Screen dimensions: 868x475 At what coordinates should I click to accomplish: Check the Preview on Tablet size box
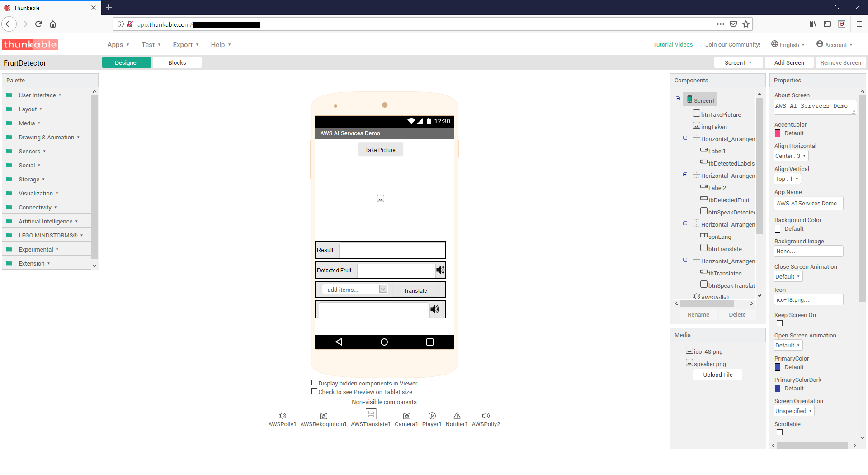(x=314, y=391)
